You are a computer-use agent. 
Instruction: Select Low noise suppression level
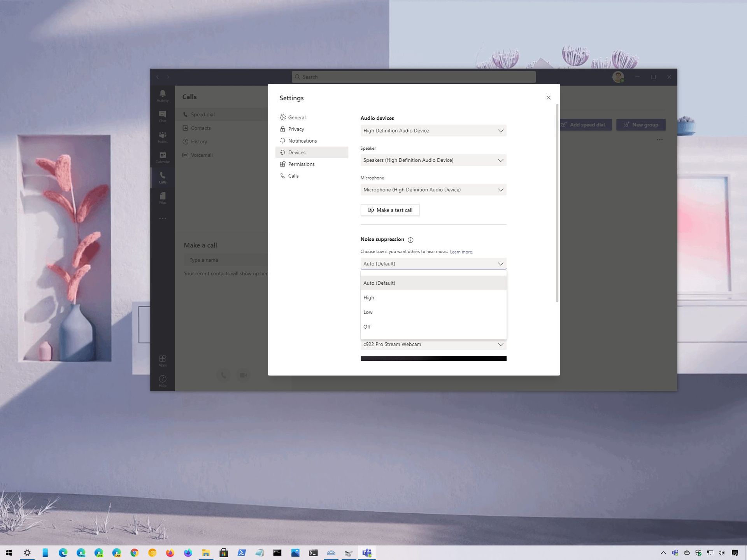[x=368, y=312]
